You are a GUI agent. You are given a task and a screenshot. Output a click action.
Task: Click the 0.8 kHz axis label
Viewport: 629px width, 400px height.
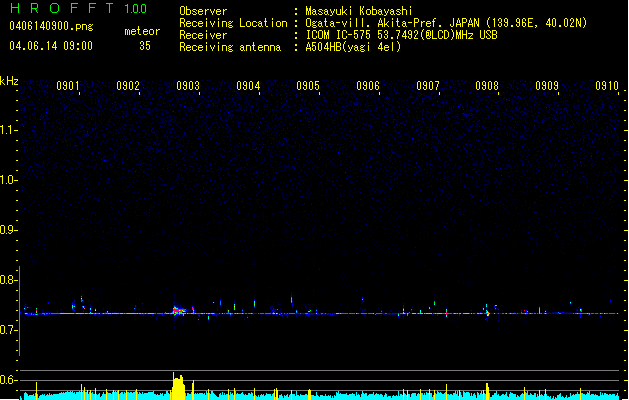8,280
